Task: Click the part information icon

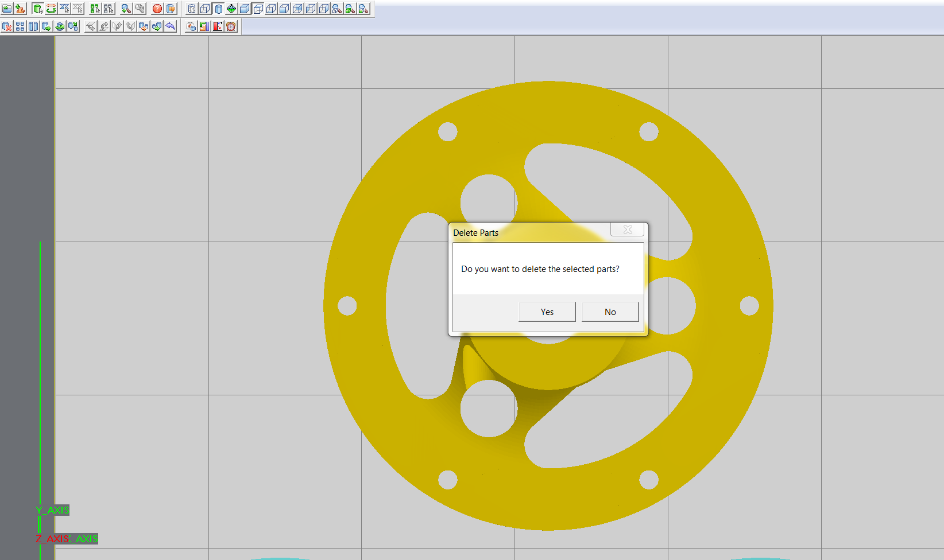Action: click(x=171, y=9)
